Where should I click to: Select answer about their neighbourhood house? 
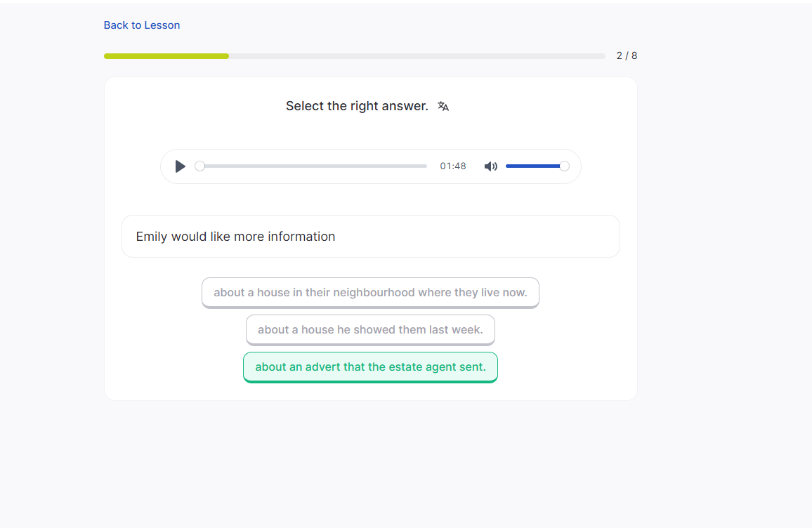point(370,292)
